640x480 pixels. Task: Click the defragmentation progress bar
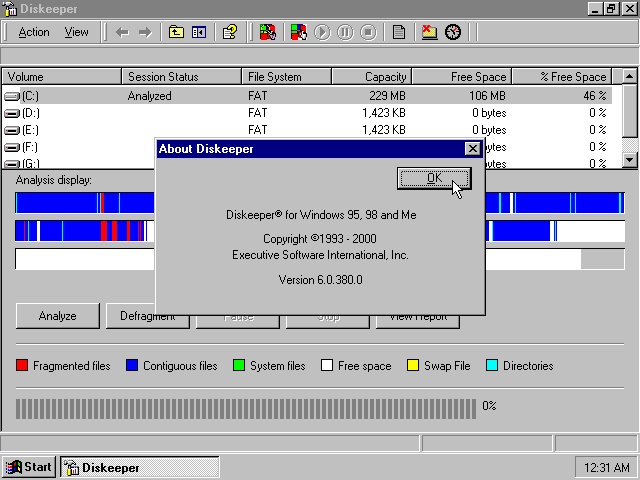246,409
